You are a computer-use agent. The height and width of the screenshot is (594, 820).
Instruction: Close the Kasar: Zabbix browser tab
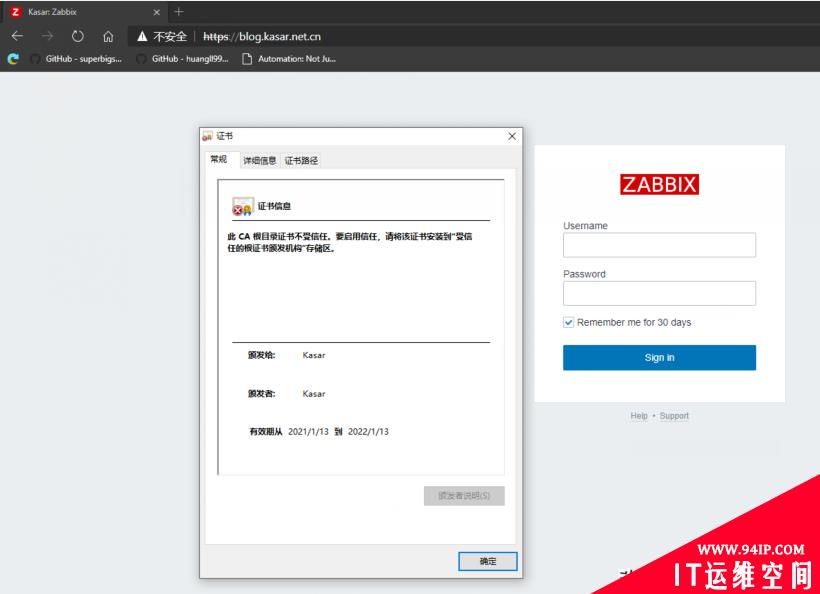click(x=156, y=12)
